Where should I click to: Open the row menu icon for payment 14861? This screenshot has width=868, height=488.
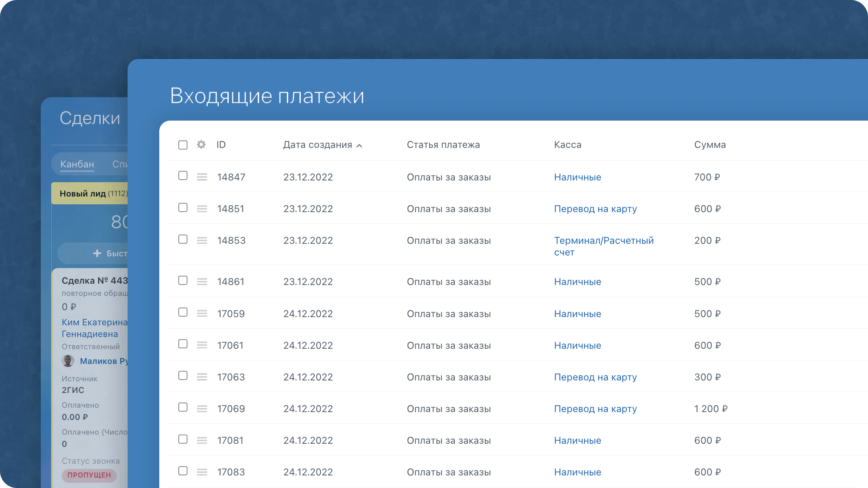202,281
